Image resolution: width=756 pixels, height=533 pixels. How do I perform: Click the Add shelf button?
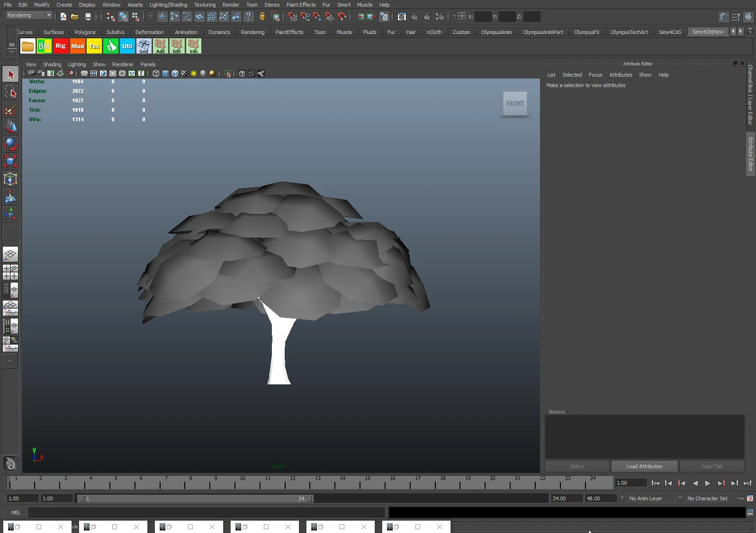coord(161,46)
